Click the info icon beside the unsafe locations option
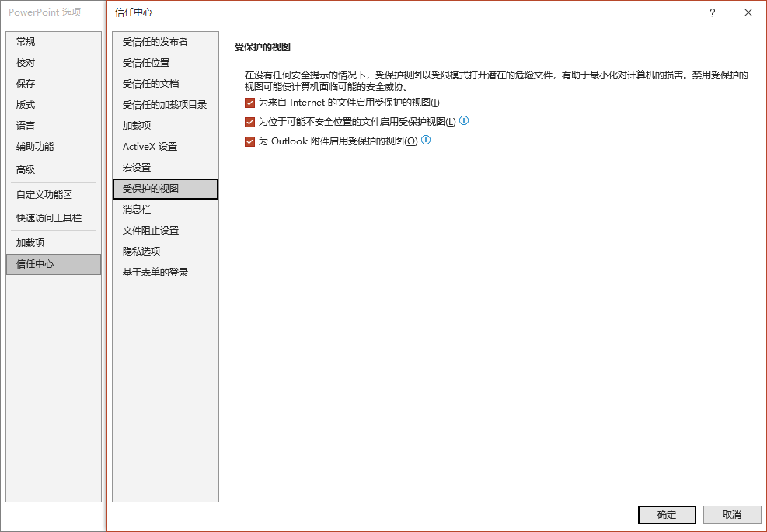Image resolution: width=767 pixels, height=532 pixels. (x=465, y=121)
